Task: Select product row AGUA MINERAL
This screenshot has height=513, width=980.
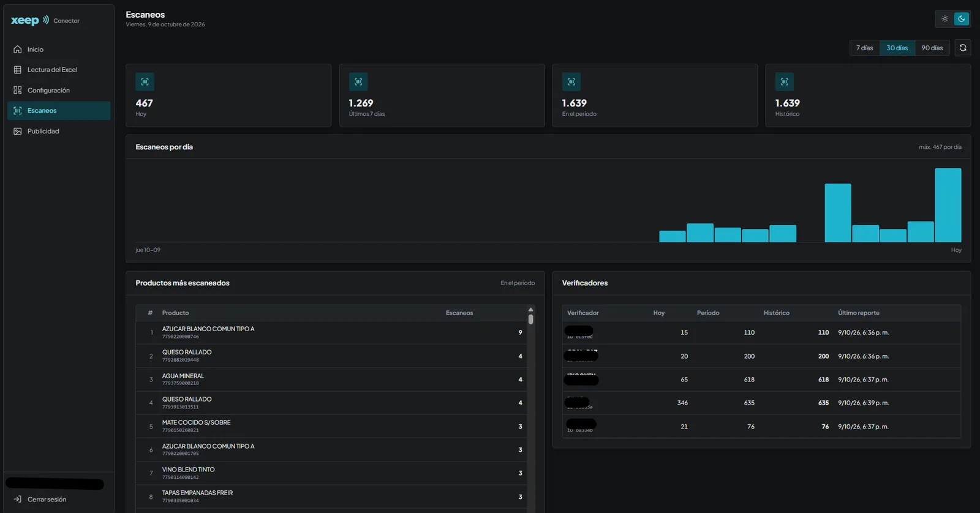Action: click(331, 380)
